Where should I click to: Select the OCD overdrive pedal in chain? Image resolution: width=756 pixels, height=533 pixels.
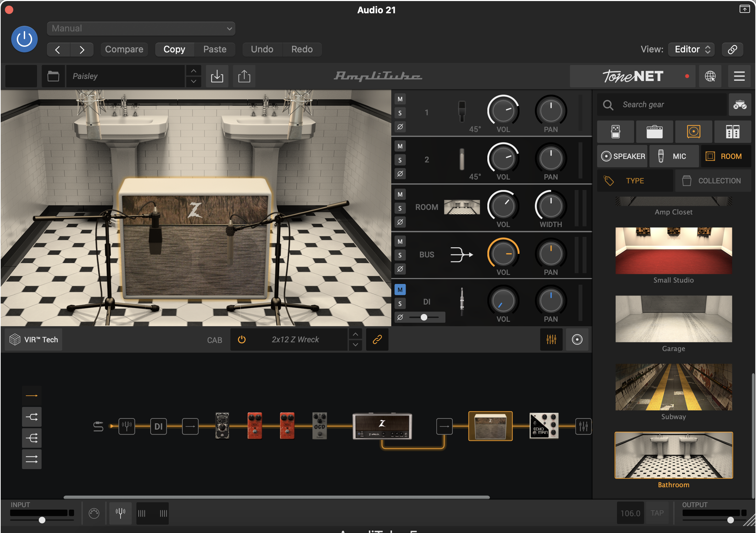tap(319, 426)
